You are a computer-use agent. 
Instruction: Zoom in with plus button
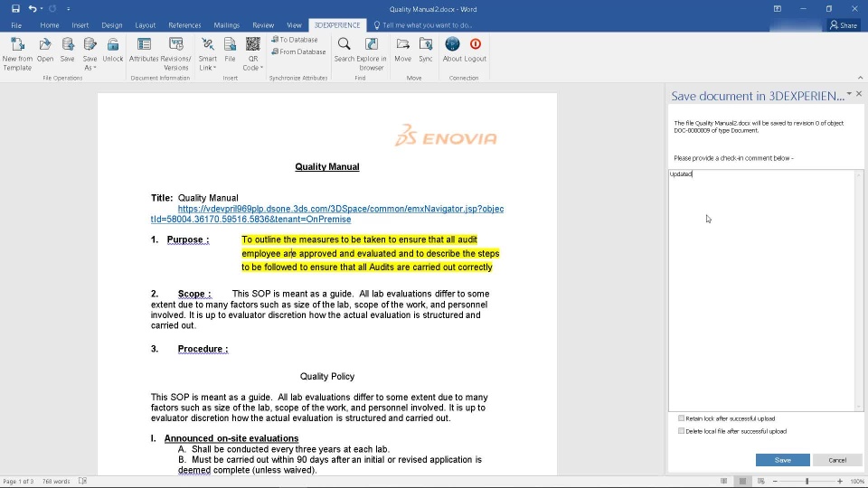840,482
